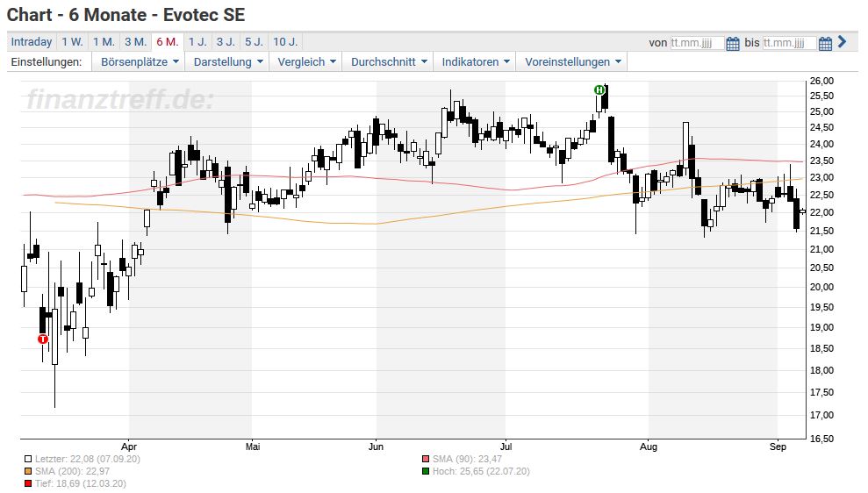Click the 'Aug' x-axis month label
The image size is (868, 493).
coord(649,447)
